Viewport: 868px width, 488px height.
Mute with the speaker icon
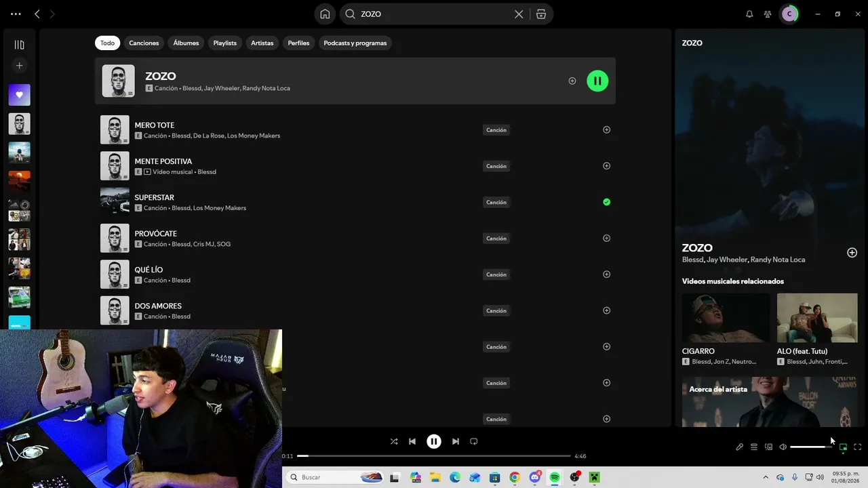tap(783, 447)
